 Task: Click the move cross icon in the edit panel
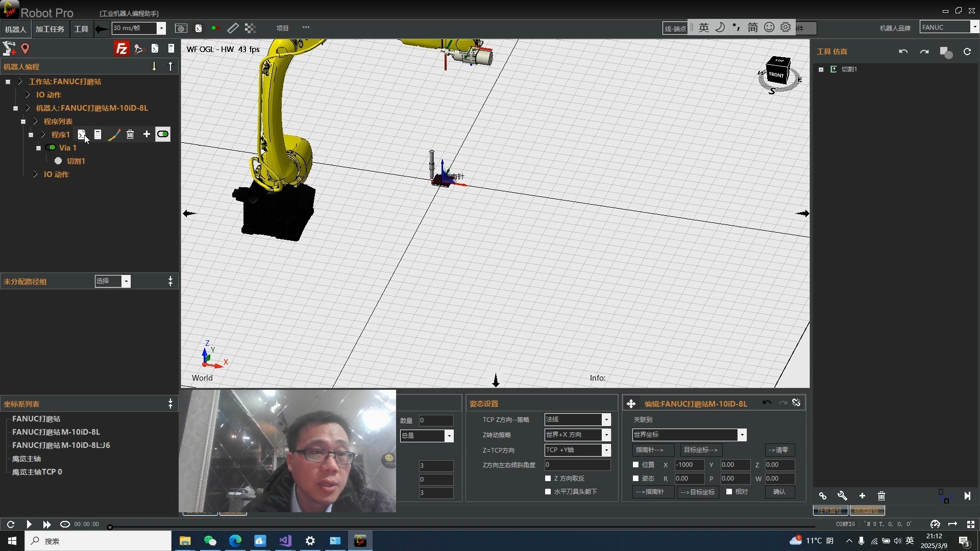[x=631, y=404]
